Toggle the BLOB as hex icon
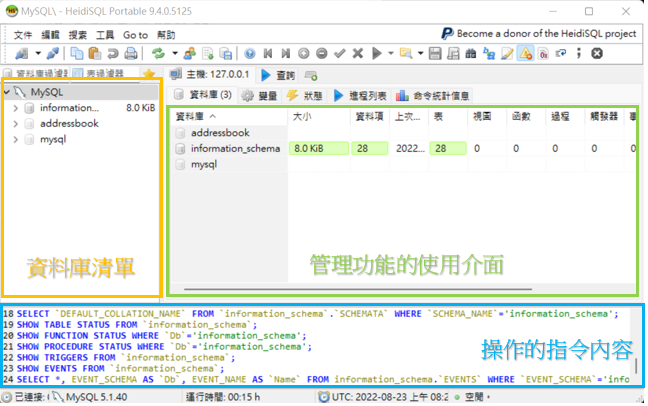This screenshot has height=406, width=648. point(543,53)
